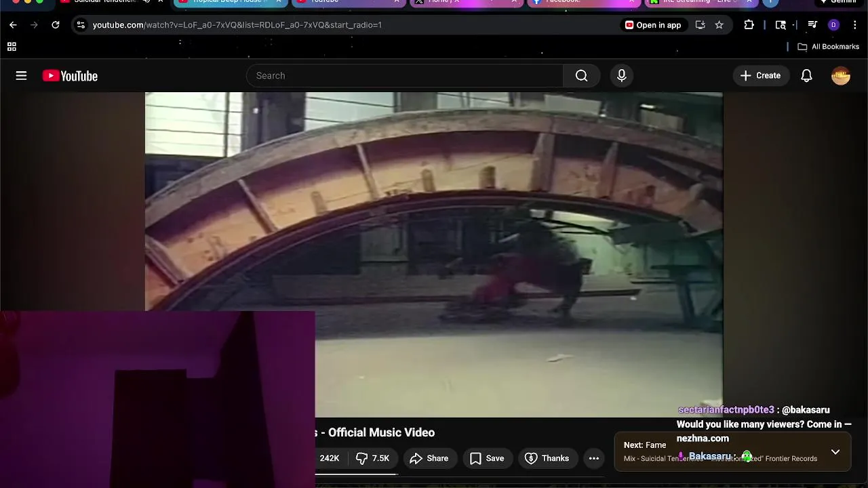Click the video player to pause

[x=434, y=254]
